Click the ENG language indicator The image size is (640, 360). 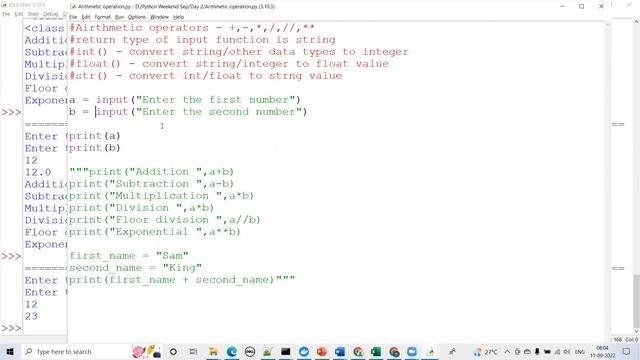[x=580, y=351]
